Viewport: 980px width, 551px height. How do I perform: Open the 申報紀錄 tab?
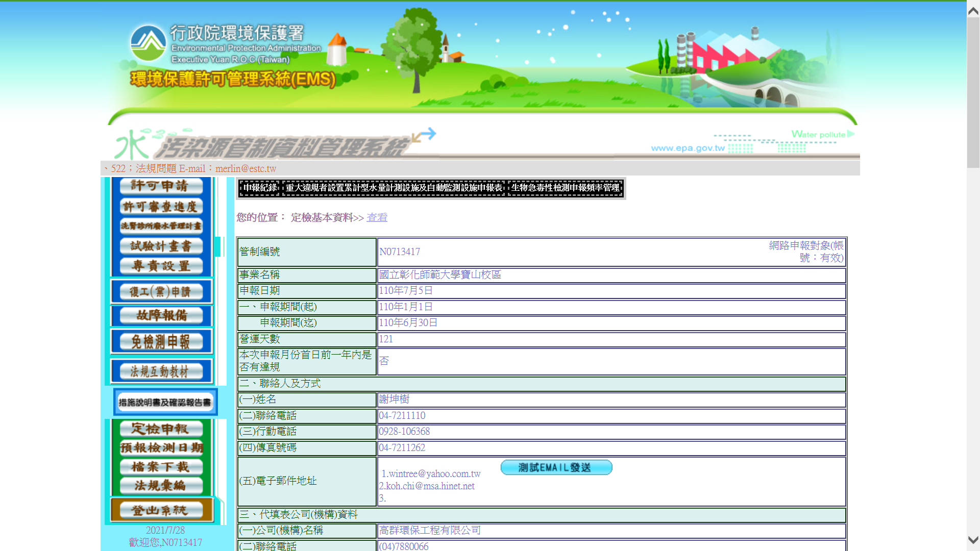(260, 188)
